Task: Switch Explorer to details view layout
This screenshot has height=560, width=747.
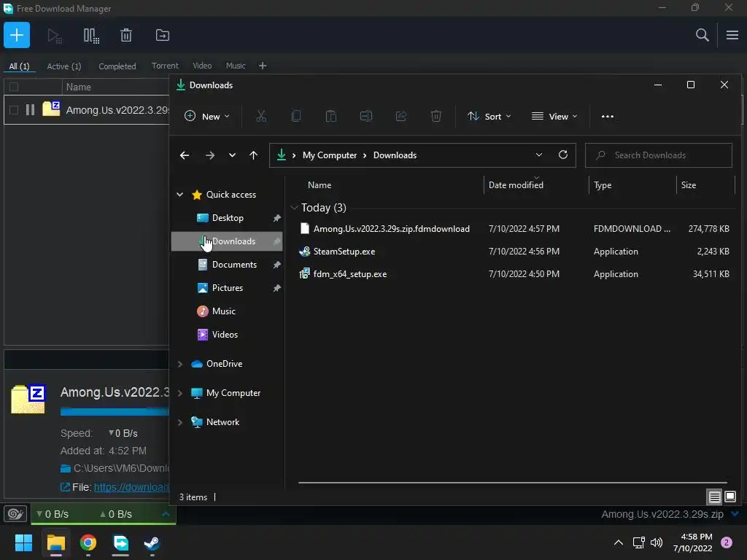Action: coord(715,497)
